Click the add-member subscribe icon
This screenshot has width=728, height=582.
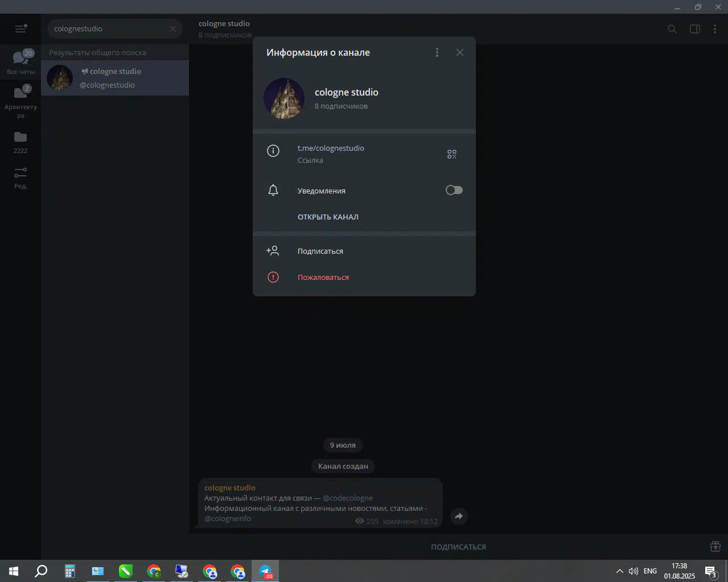(x=273, y=250)
